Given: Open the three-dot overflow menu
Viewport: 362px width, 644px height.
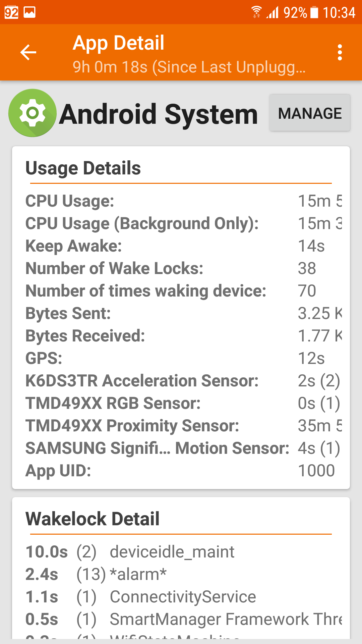Looking at the screenshot, I should [x=340, y=53].
